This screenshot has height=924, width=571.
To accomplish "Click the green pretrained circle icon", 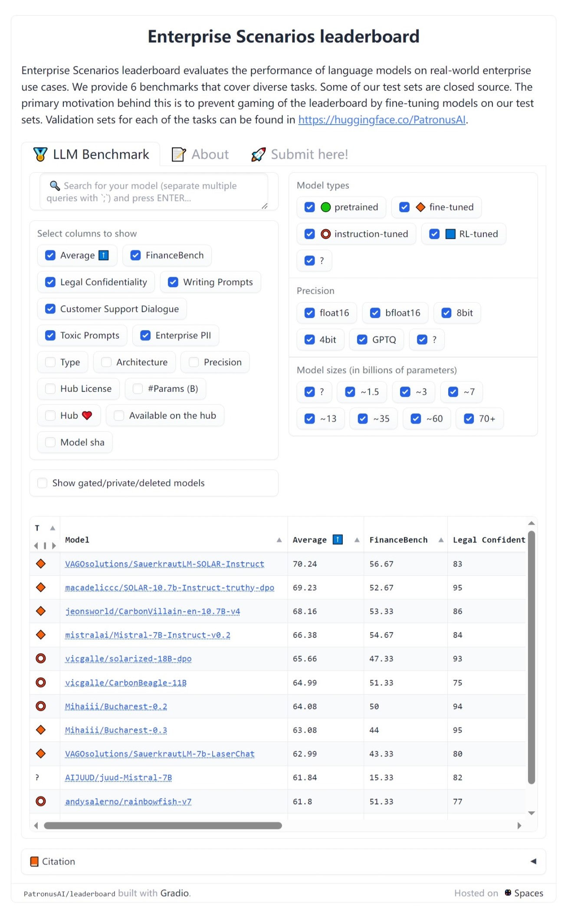I will [x=326, y=207].
